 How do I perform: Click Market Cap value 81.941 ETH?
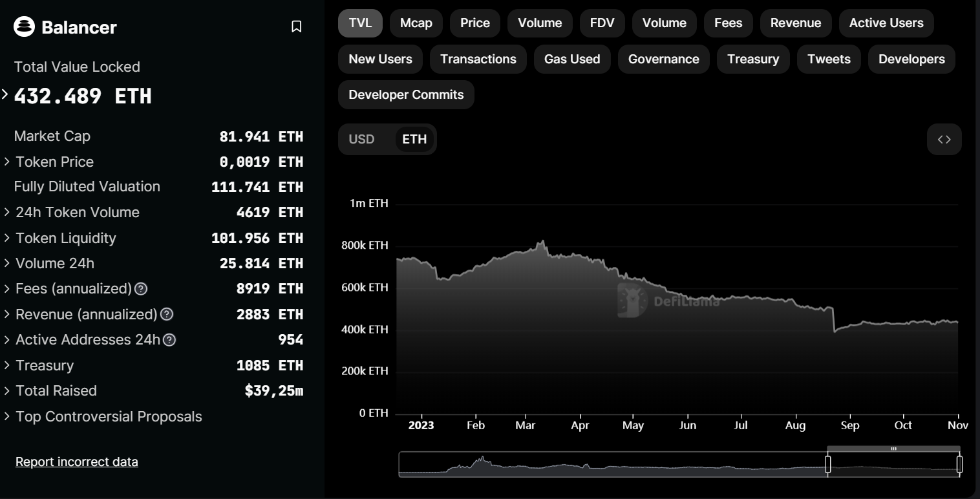point(261,136)
